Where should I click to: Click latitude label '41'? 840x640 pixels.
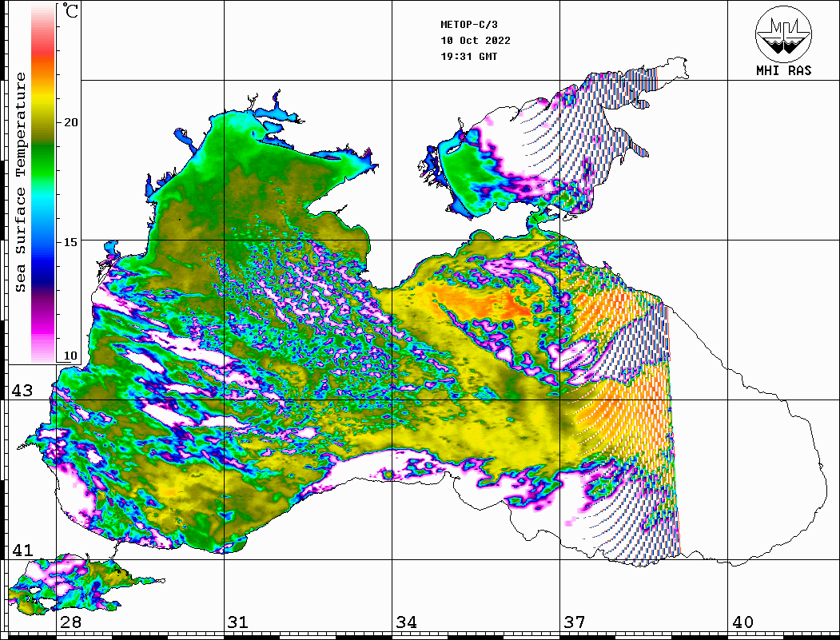click(x=22, y=550)
